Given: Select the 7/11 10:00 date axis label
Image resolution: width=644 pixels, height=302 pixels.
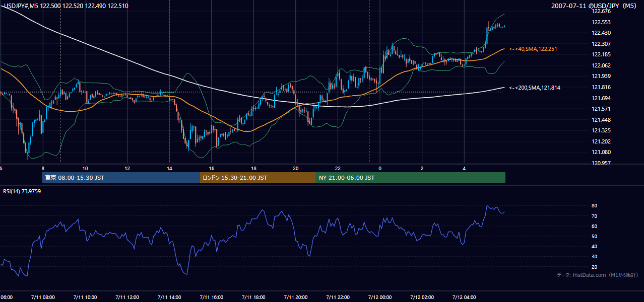Looking at the screenshot, I should 85,297.
